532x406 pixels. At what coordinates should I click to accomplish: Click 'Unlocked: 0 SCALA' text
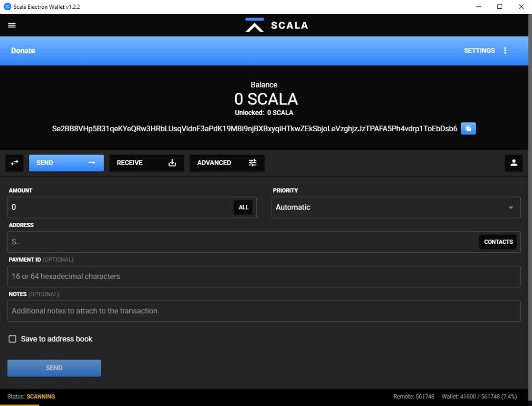264,113
